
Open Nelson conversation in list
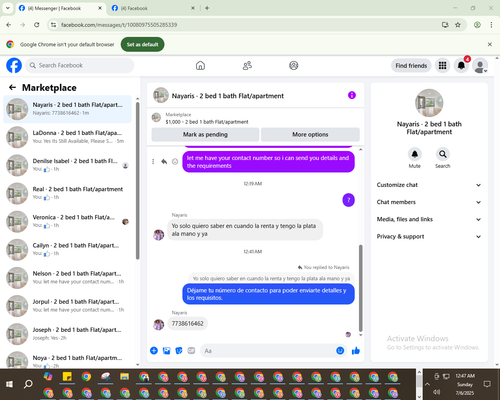click(x=68, y=278)
